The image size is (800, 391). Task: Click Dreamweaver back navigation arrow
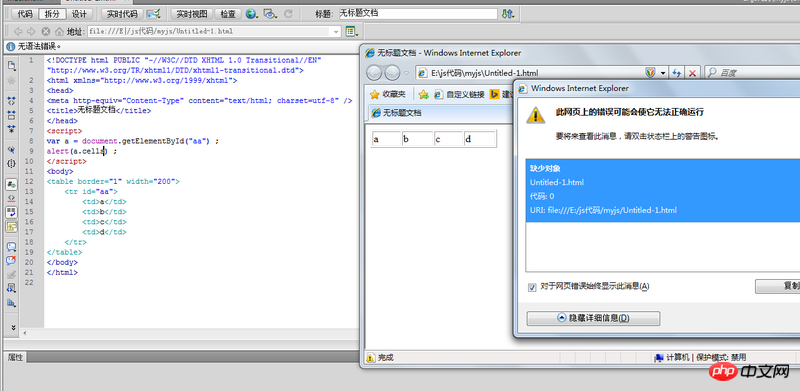[x=18, y=31]
